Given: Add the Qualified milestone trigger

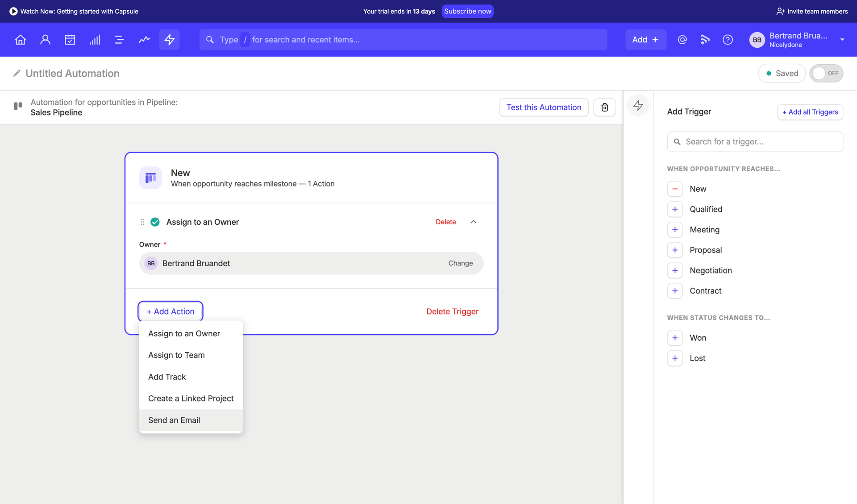Looking at the screenshot, I should pyautogui.click(x=675, y=209).
